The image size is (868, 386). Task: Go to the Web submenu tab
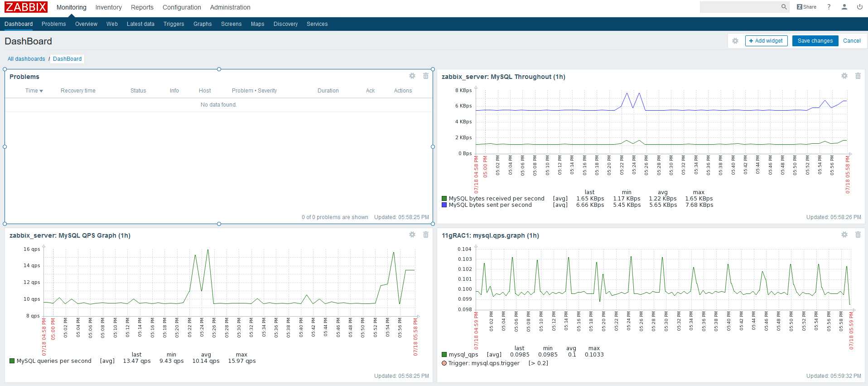coord(112,24)
